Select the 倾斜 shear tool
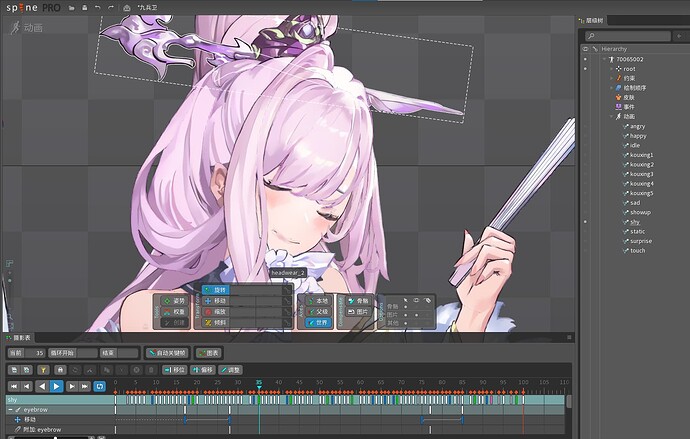 (219, 323)
